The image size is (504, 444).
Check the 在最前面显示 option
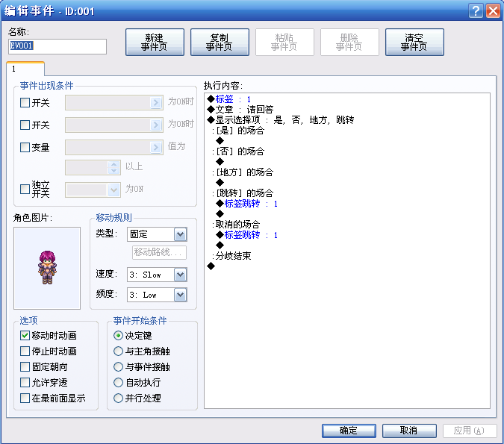(x=25, y=398)
